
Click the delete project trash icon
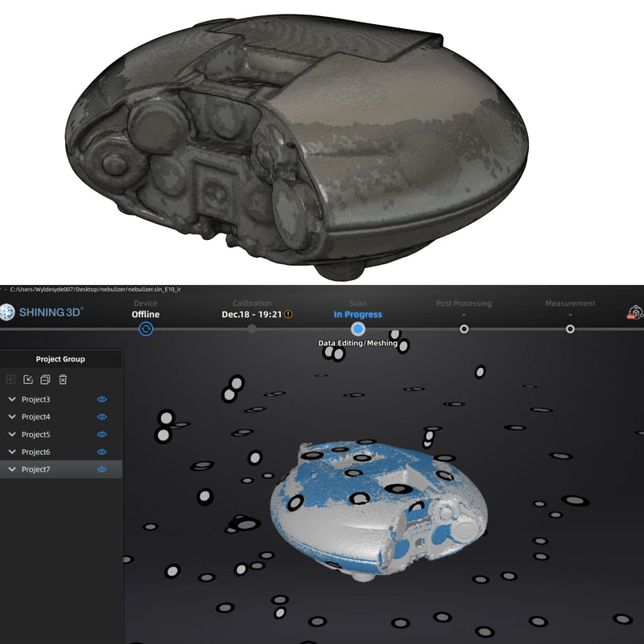(x=62, y=379)
